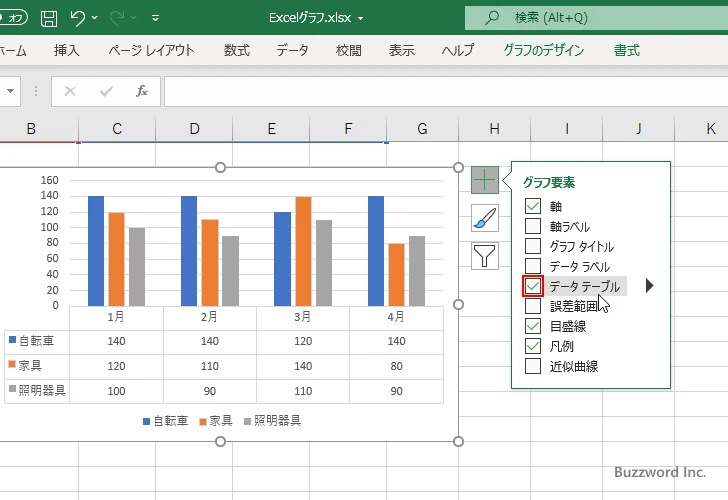Check the グラフ タイトル checkbox

tap(533, 246)
